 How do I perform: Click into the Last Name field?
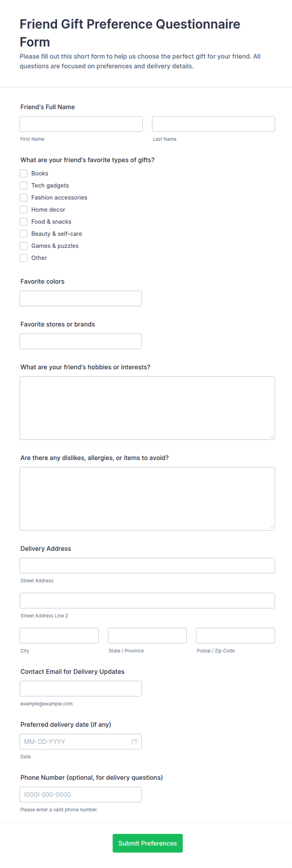point(213,124)
